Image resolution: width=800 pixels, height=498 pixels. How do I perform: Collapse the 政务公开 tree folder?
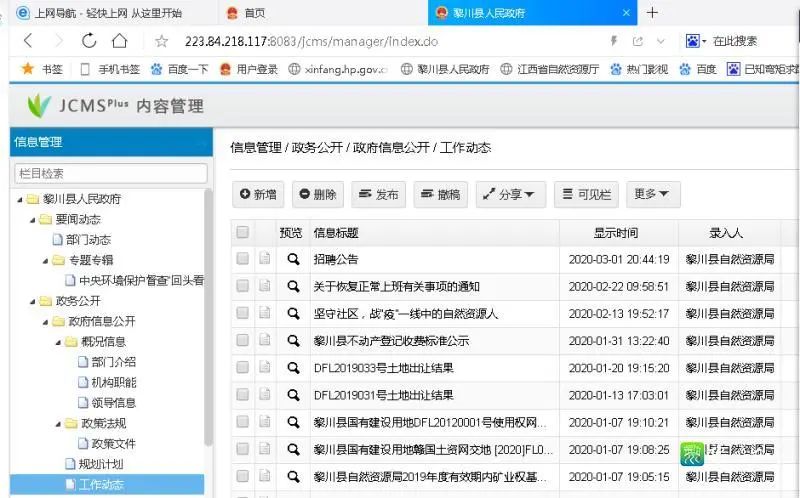click(33, 302)
